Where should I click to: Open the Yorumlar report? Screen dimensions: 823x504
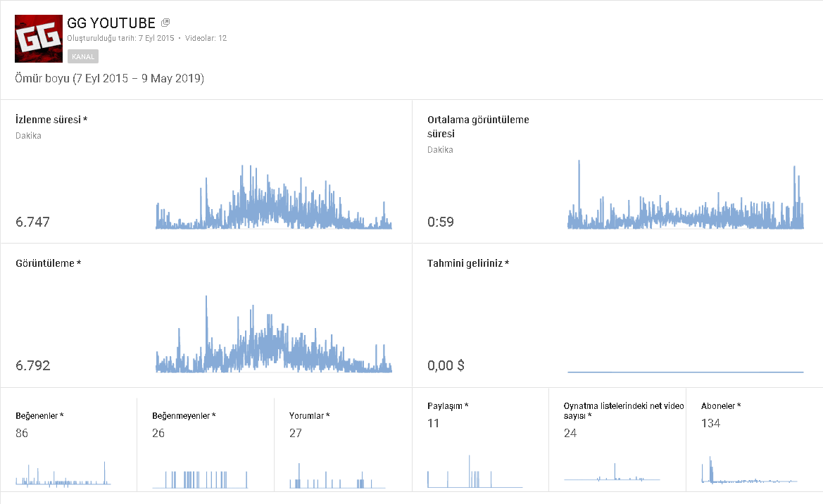click(x=310, y=416)
